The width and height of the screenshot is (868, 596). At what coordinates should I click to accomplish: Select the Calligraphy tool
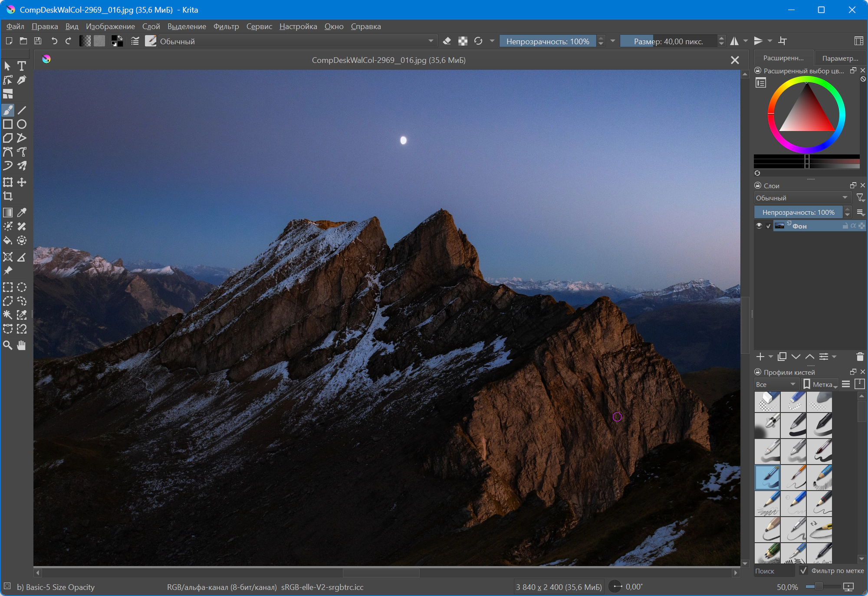tap(22, 80)
